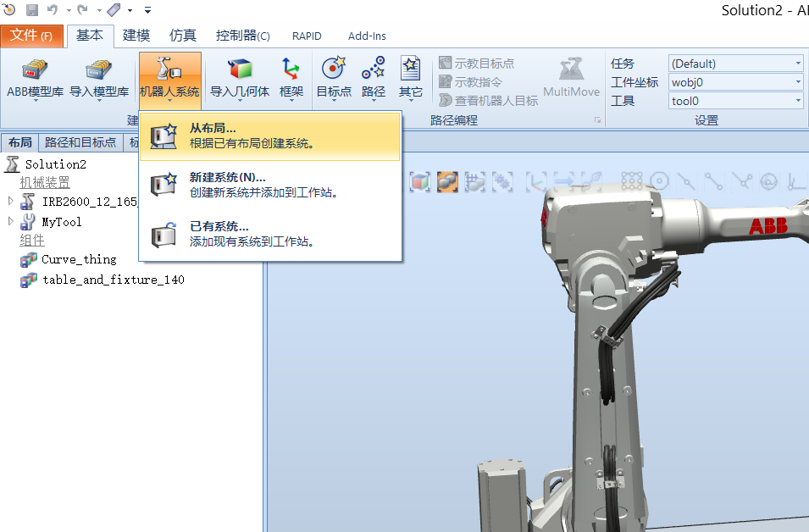
Task: Choose 从布局 to create system from layout
Action: click(212, 134)
